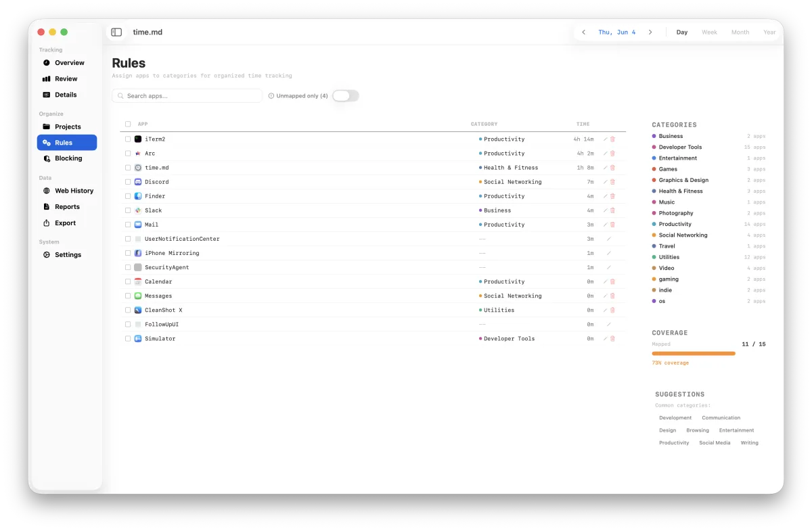Click the CleanShot X app icon
The width and height of the screenshot is (812, 531).
138,310
